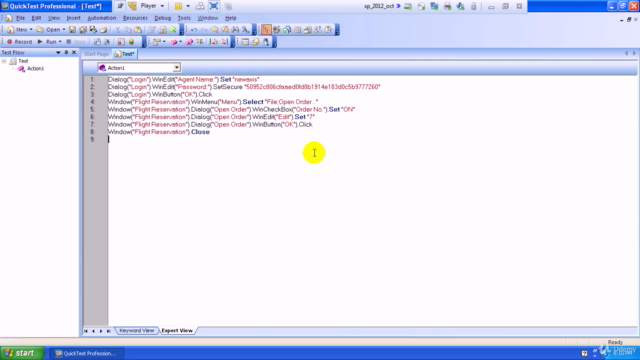Click the Redo arrow icon
Screen dimensions: 640x360
[204, 29]
